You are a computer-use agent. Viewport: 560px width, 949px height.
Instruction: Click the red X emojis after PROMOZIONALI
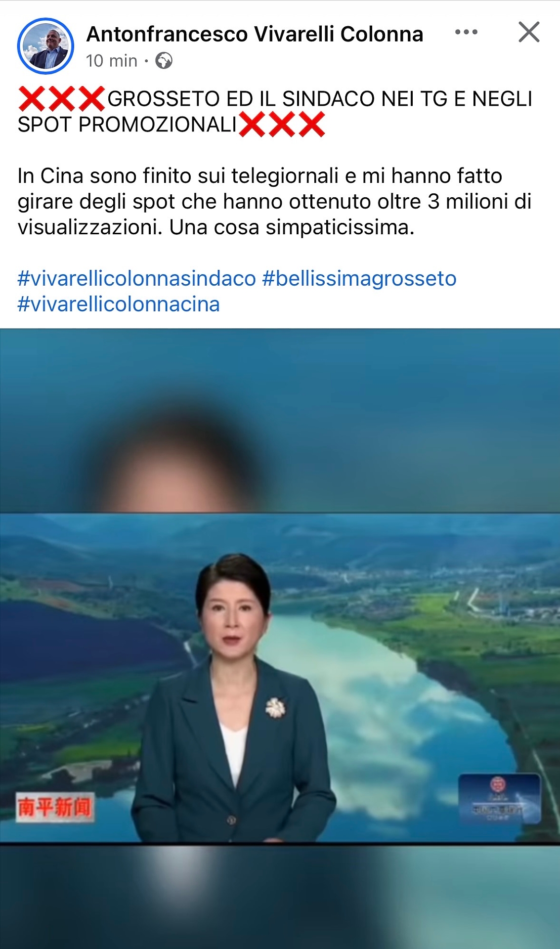coord(282,124)
